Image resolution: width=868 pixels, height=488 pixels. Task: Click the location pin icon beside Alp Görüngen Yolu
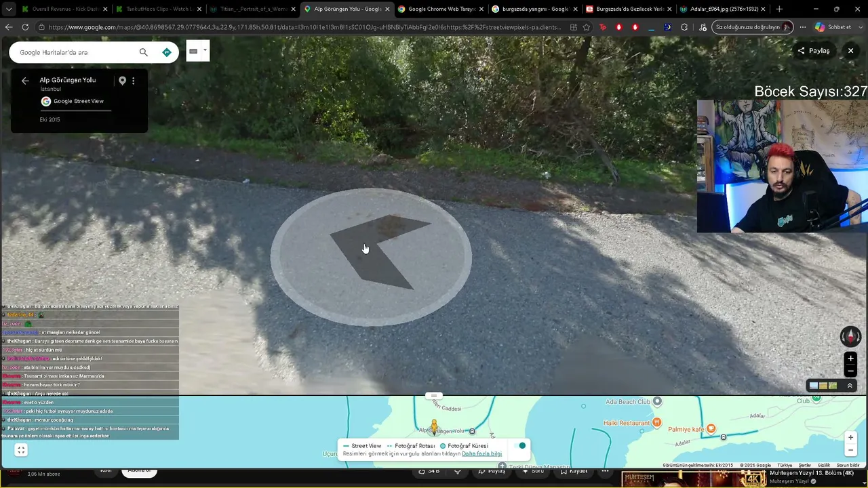(x=122, y=81)
